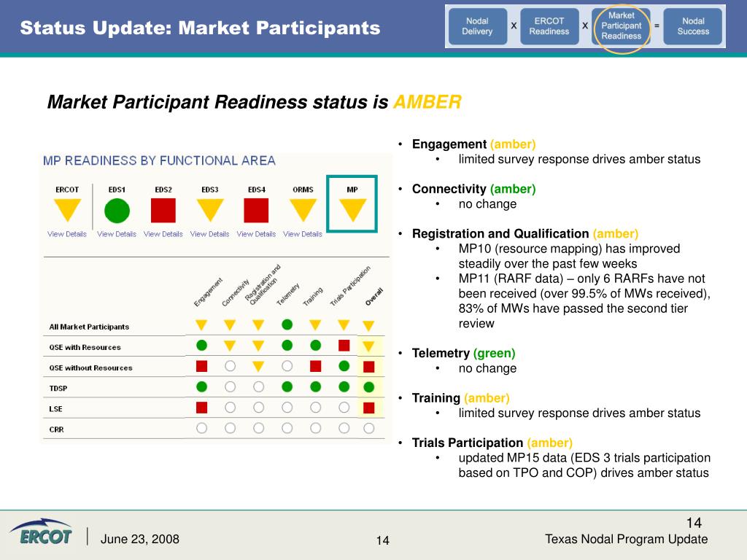The width and height of the screenshot is (747, 560).
Task: Click QSE with Resources Connectivity amber triangle
Action: click(x=230, y=346)
